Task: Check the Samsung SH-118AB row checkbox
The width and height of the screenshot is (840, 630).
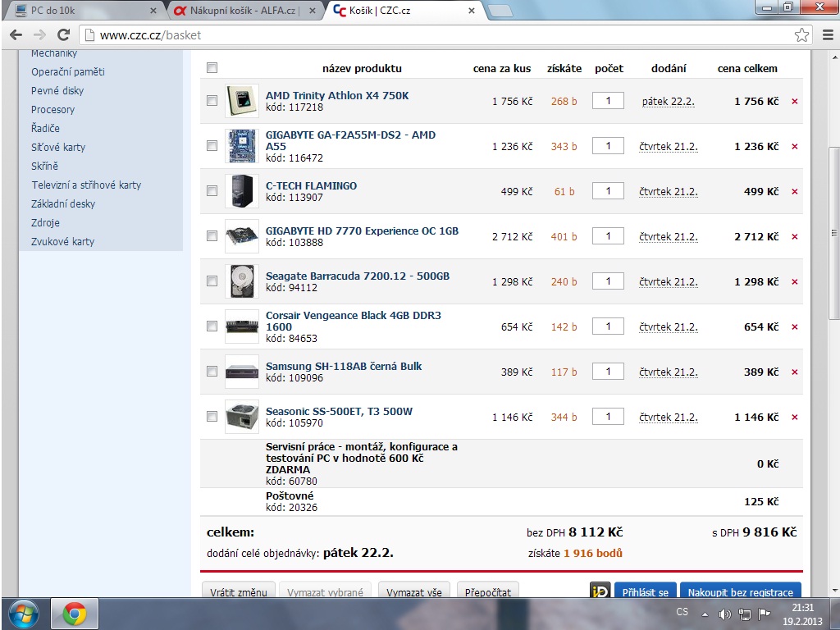Action: click(212, 371)
